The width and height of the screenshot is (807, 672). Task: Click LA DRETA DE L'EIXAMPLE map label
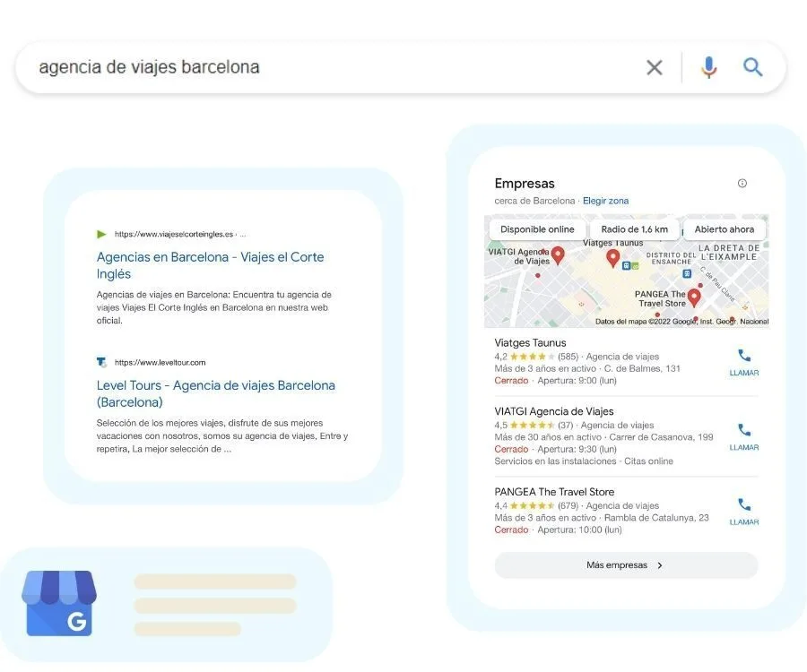click(x=729, y=252)
